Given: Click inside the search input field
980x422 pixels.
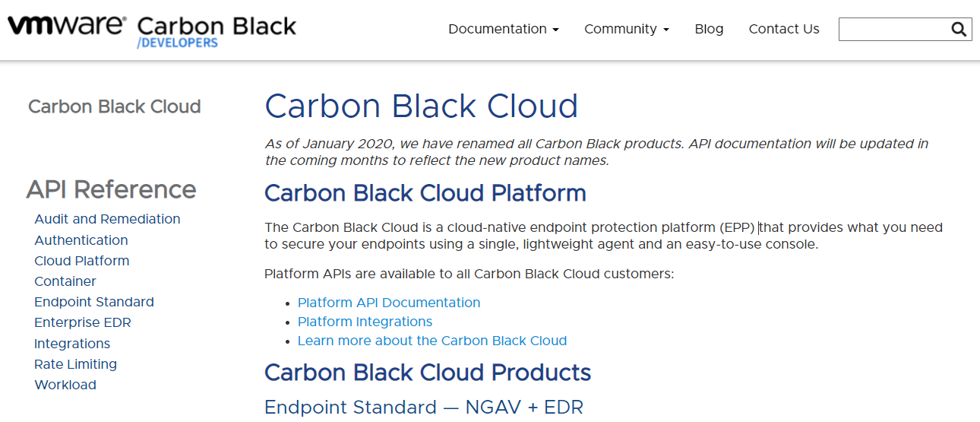Looking at the screenshot, I should click(893, 30).
